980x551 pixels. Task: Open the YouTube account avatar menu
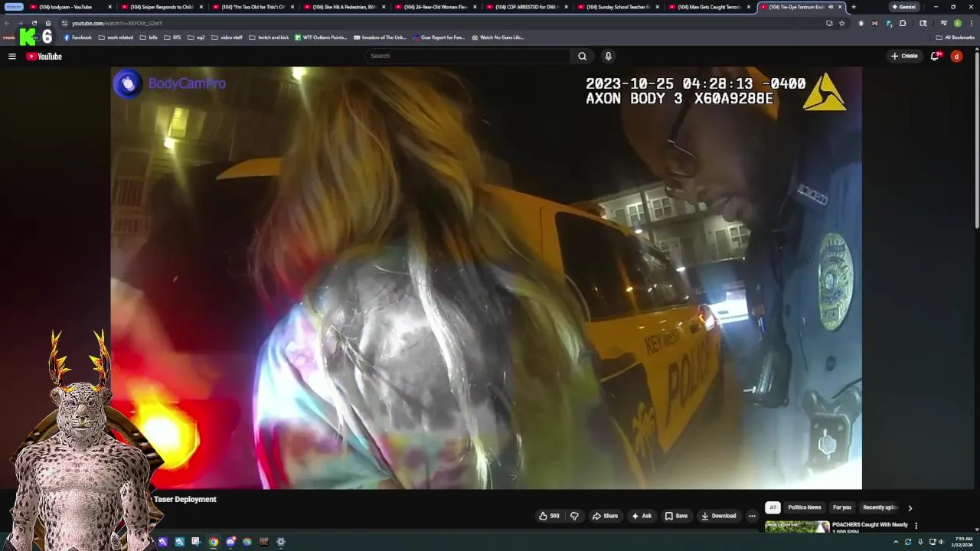tap(956, 56)
